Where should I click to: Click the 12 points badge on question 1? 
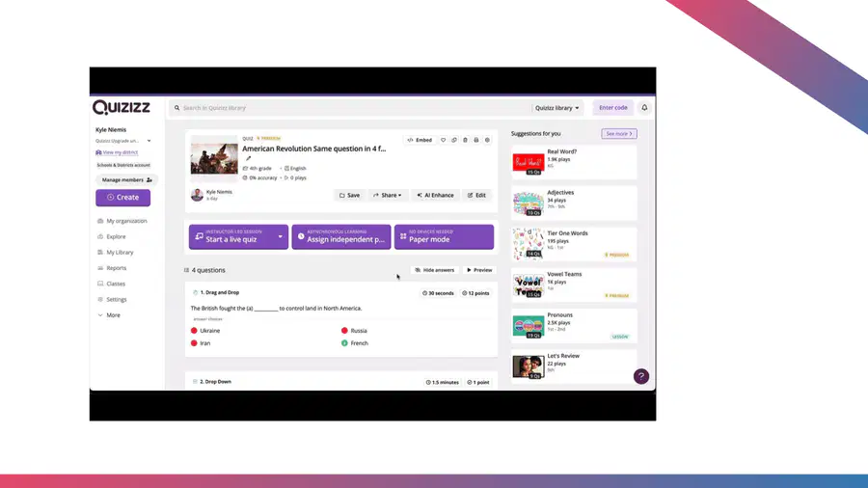(x=475, y=293)
